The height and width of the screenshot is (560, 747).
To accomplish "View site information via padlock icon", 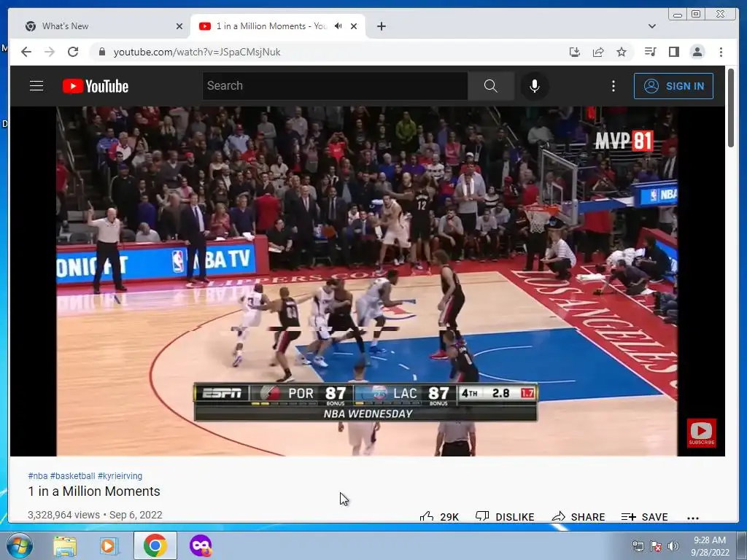I will click(x=101, y=52).
